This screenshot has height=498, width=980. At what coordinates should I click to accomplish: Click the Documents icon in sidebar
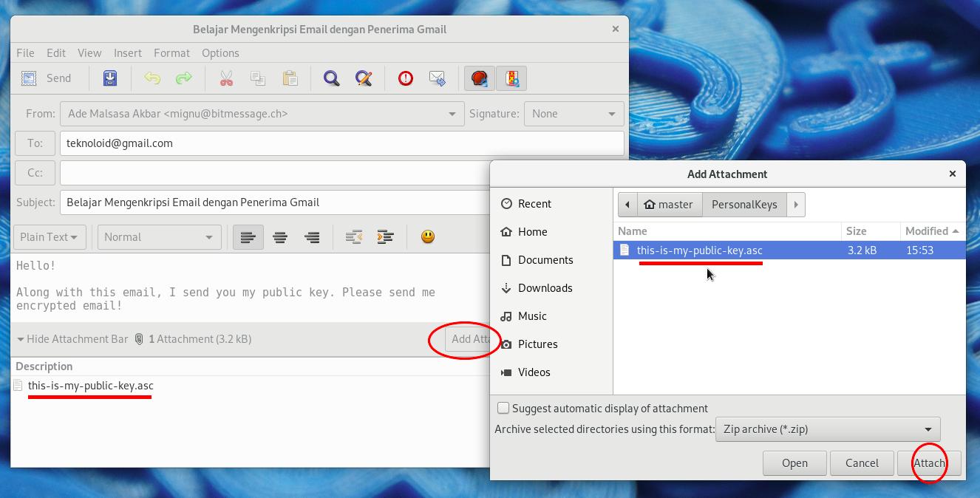click(506, 260)
